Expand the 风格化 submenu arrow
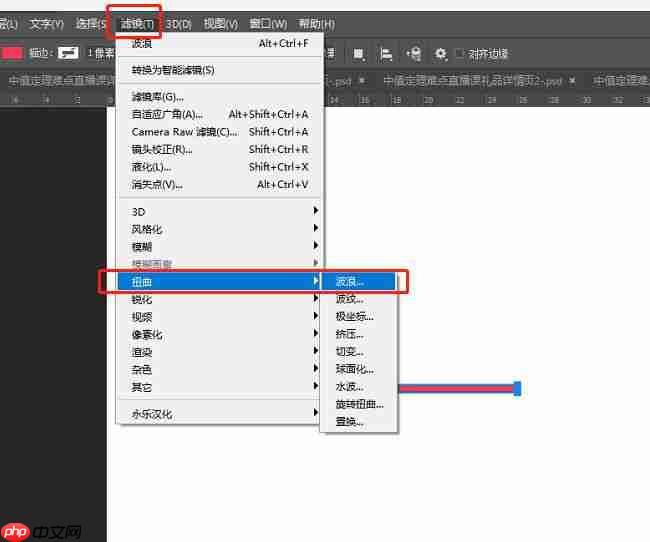This screenshot has height=542, width=650. pyautogui.click(x=315, y=228)
